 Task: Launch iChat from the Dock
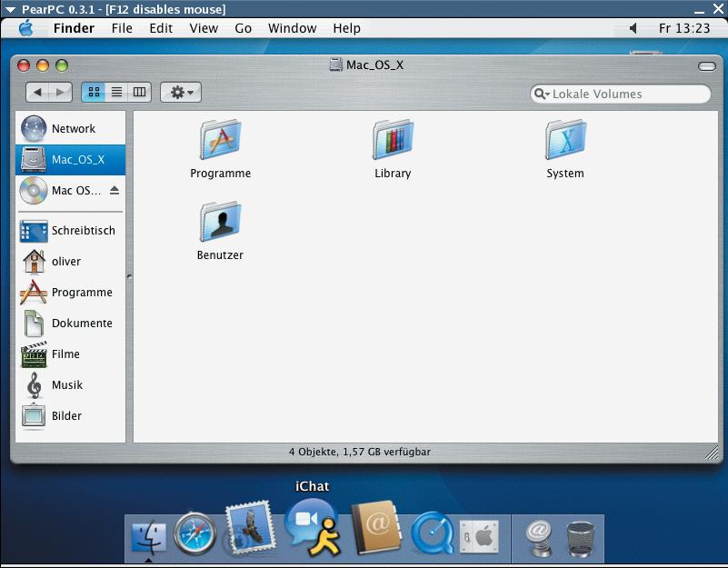[x=312, y=527]
